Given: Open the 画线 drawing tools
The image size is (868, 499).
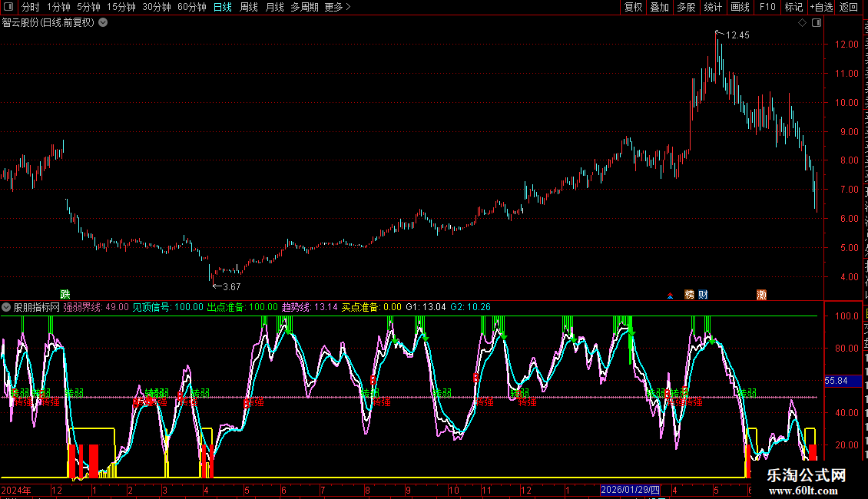Looking at the screenshot, I should (x=740, y=7).
